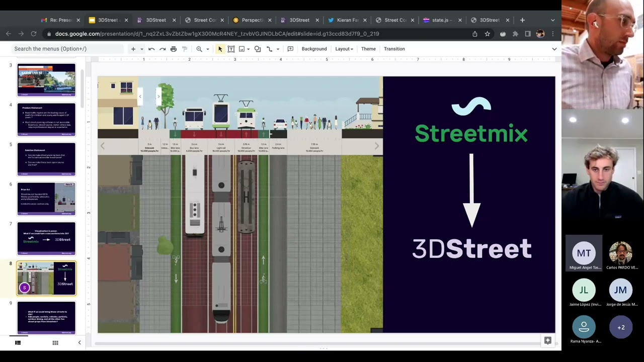Click the 3DStreet title text
Screen dimensions: 644x362
pyautogui.click(x=472, y=249)
